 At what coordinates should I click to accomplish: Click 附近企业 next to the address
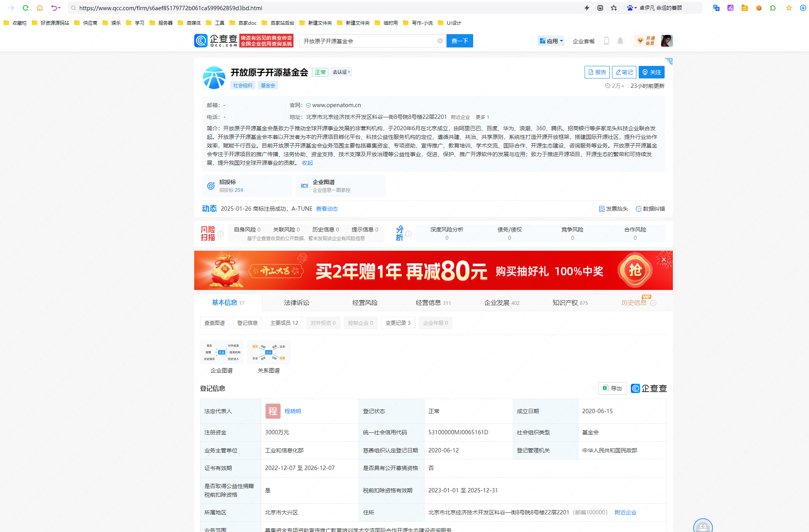click(460, 117)
